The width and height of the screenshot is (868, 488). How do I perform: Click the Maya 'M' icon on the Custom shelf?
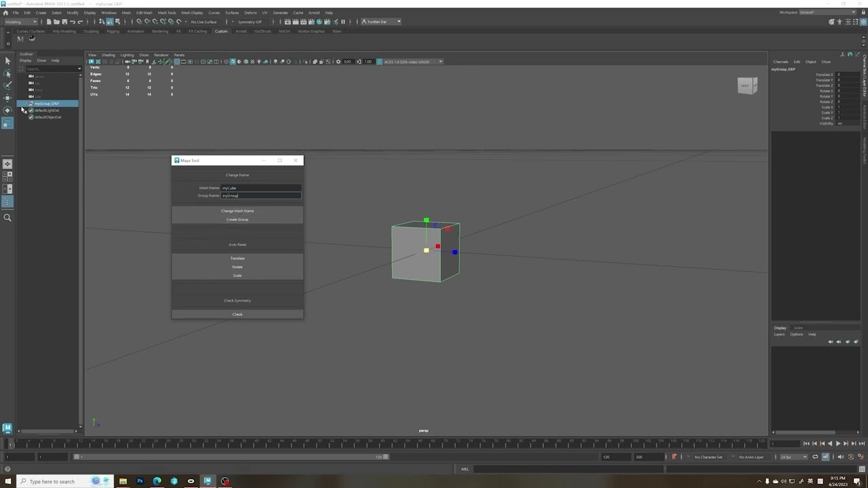[x=20, y=39]
